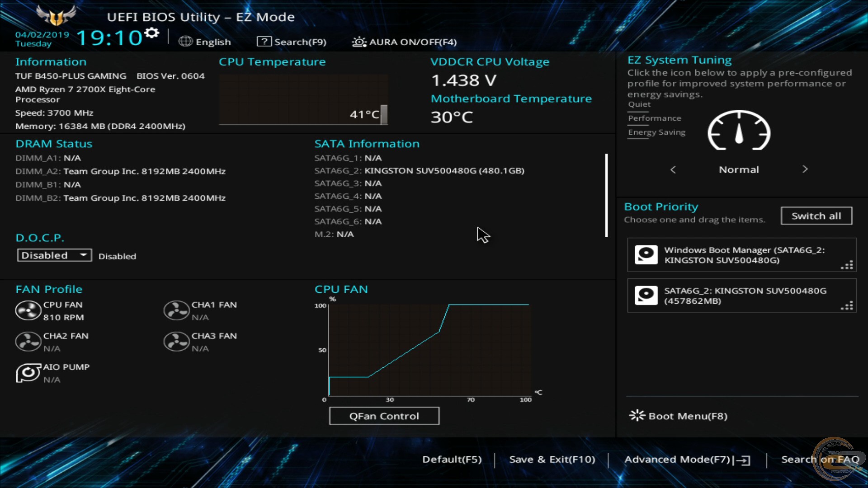Click left chevron next to Normal
This screenshot has height=488, width=868.
(673, 169)
